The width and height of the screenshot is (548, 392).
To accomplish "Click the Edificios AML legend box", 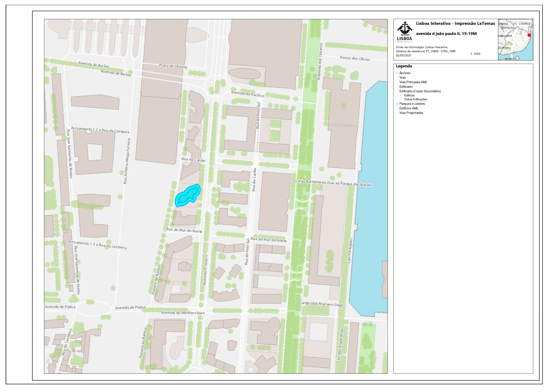I will tap(397, 108).
